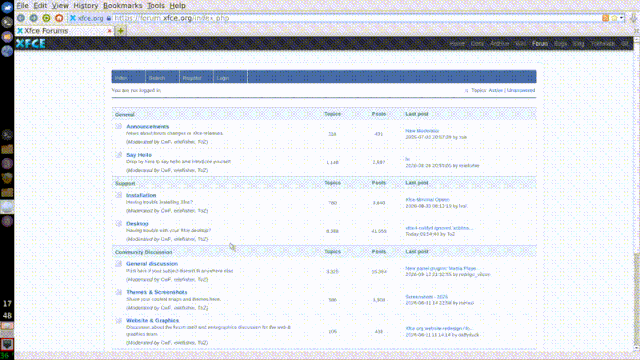
Task: Click the padlock icon in the address bar
Action: tap(109, 18)
